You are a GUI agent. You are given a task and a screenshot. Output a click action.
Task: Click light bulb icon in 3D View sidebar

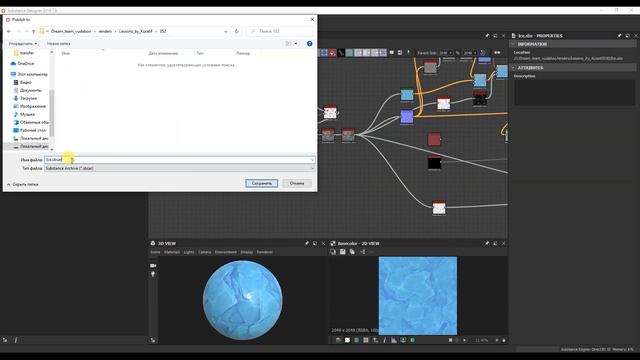point(153,274)
